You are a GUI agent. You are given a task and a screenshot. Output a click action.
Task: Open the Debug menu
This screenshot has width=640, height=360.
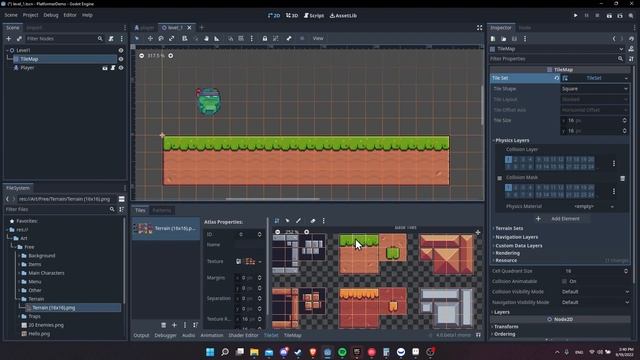tap(51, 15)
